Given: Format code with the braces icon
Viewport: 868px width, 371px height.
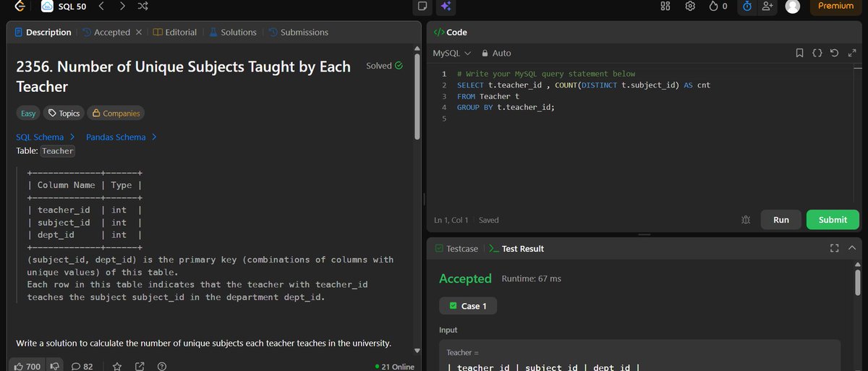Looking at the screenshot, I should click(x=817, y=53).
